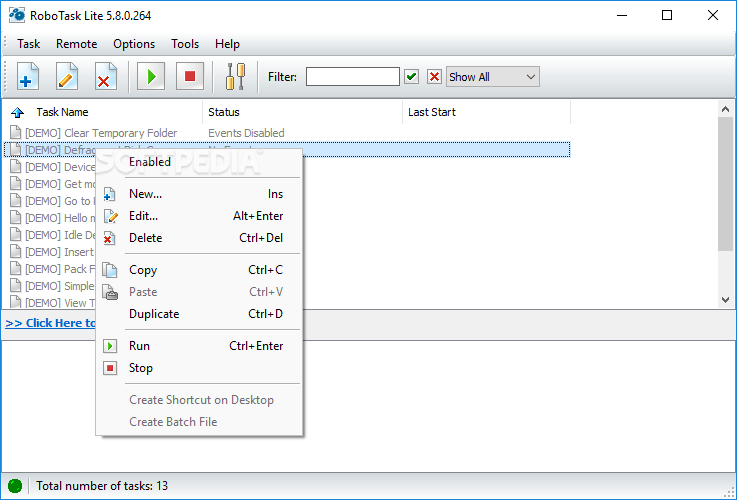The width and height of the screenshot is (737, 500).
Task: Click the red Stop toolbar button
Action: [190, 76]
